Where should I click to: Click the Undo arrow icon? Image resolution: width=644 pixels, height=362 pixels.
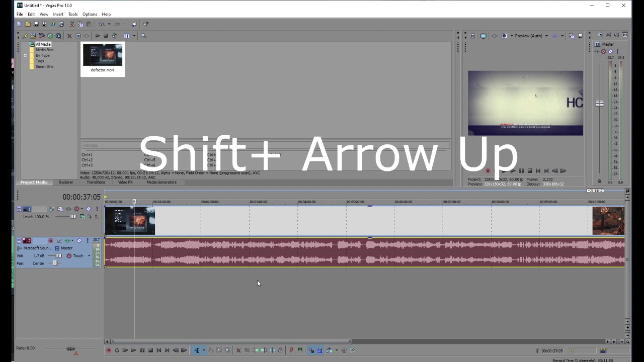(x=101, y=24)
